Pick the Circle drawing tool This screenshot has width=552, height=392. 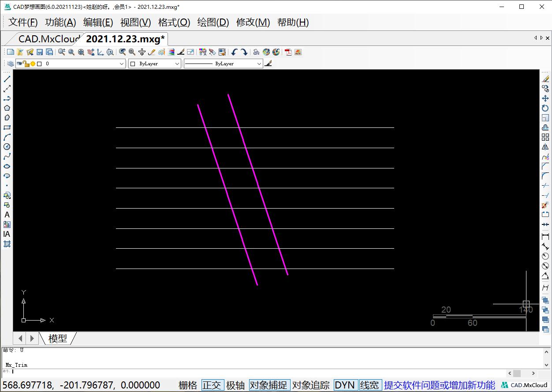click(6, 147)
